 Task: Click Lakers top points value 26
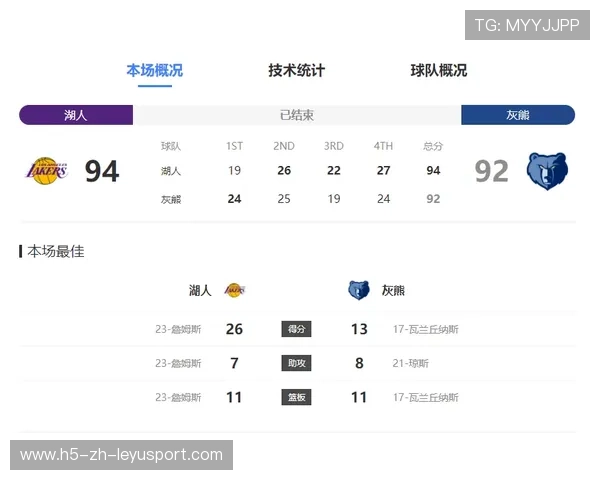(x=234, y=329)
